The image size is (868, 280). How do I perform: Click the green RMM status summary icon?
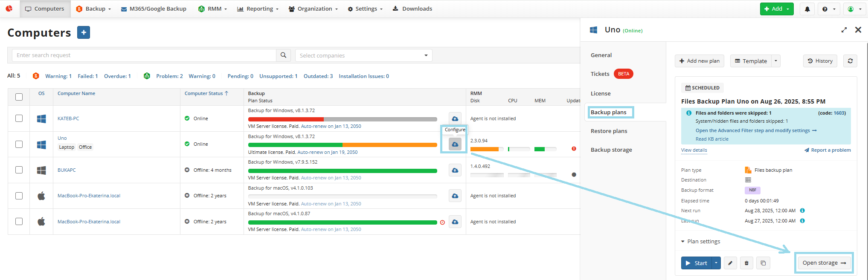pos(147,76)
